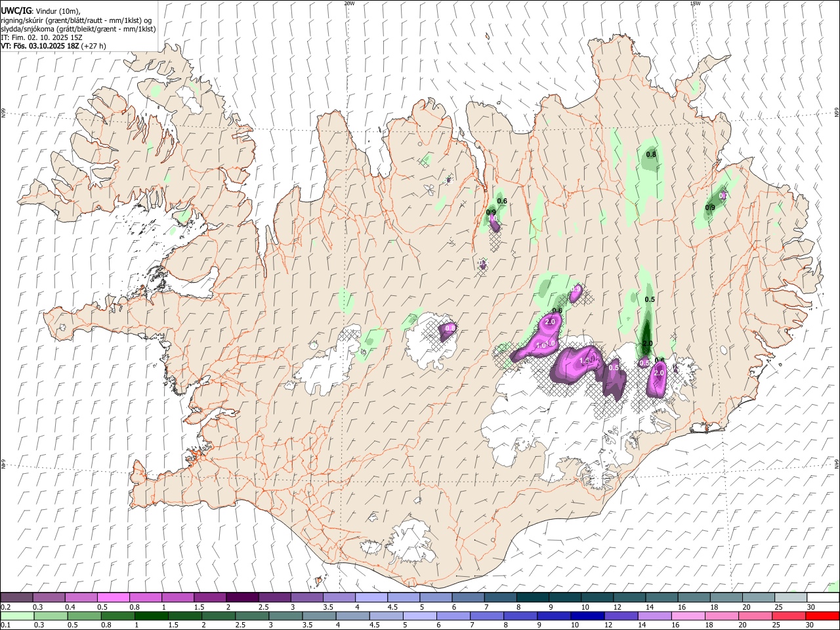Select the 0.3 light green rain swatch
The width and height of the screenshot is (840, 630).
[x=49, y=616]
